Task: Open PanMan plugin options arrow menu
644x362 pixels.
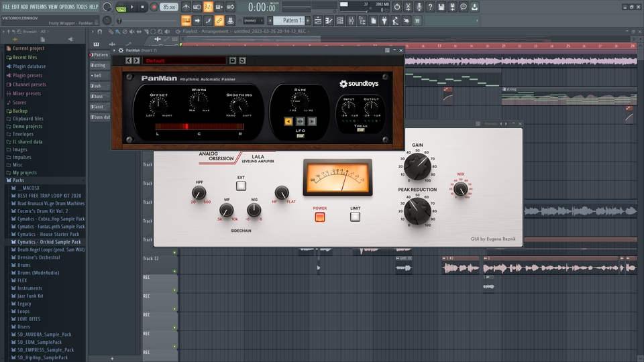Action: click(115, 50)
